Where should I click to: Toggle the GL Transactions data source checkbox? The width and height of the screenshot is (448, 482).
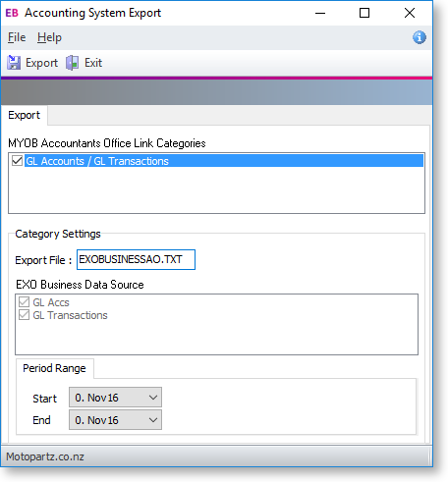[24, 315]
